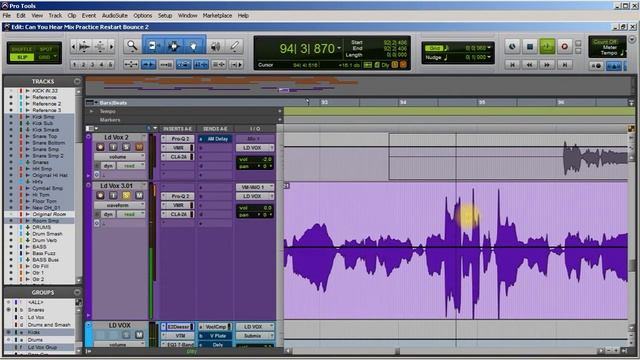The height and width of the screenshot is (360, 640).
Task: Click the Stop transport button
Action: point(530,47)
